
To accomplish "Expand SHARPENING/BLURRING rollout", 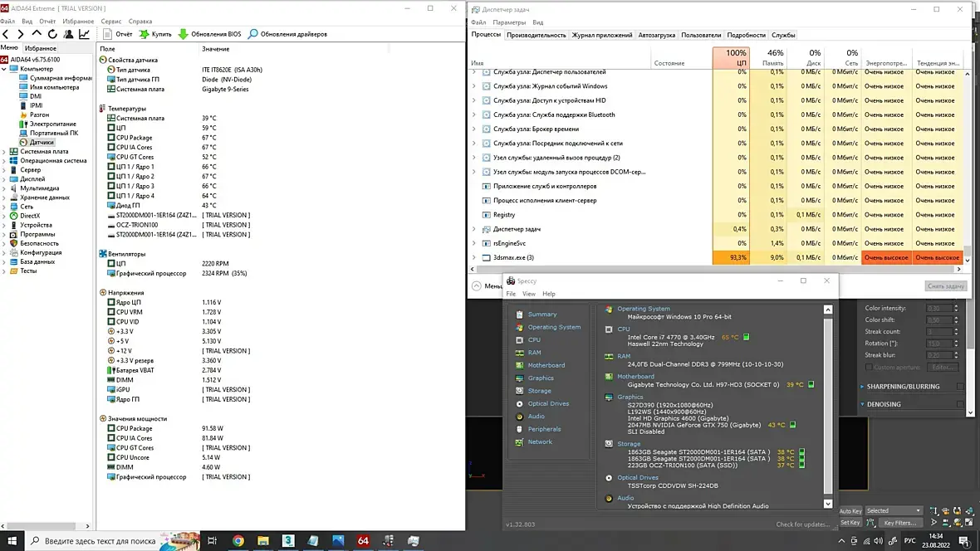I will pos(863,387).
